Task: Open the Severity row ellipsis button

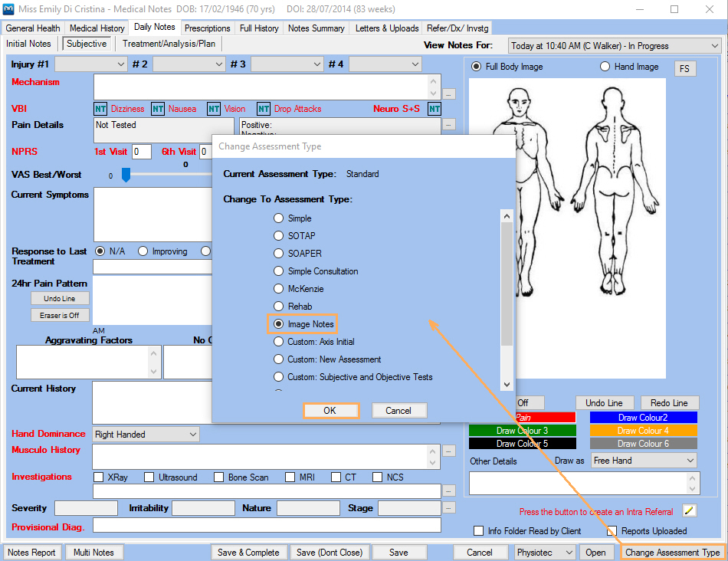Action: (x=448, y=507)
